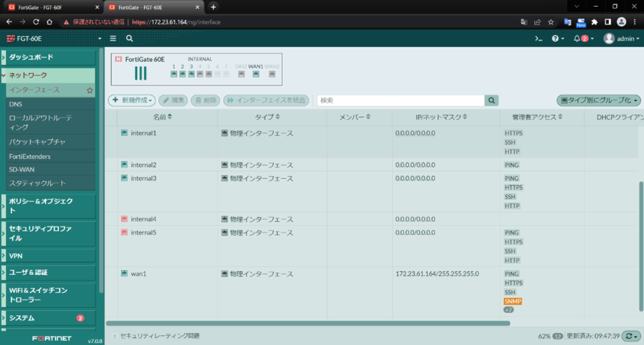Toggle the hamburger navigation menu icon
This screenshot has width=644, height=345.
[113, 39]
